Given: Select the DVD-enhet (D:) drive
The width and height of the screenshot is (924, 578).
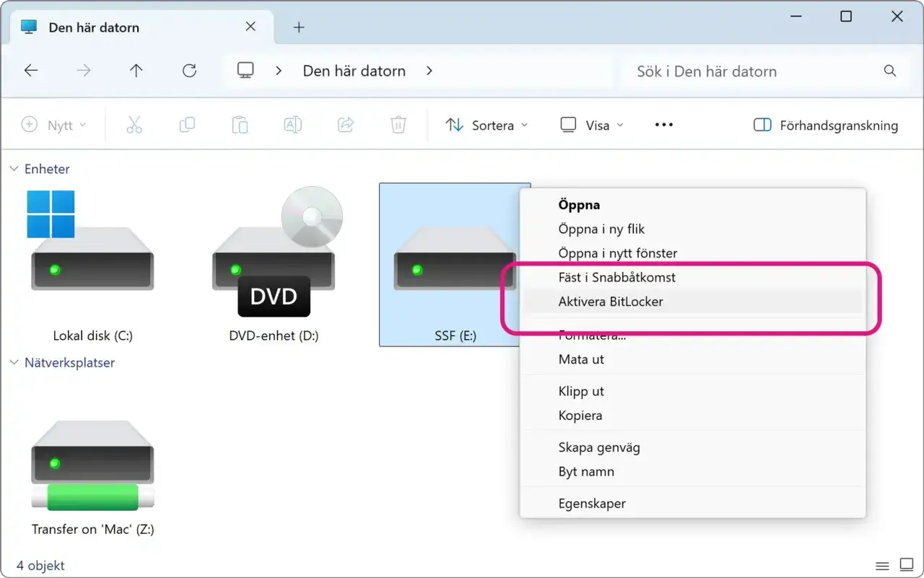Looking at the screenshot, I should [x=274, y=266].
